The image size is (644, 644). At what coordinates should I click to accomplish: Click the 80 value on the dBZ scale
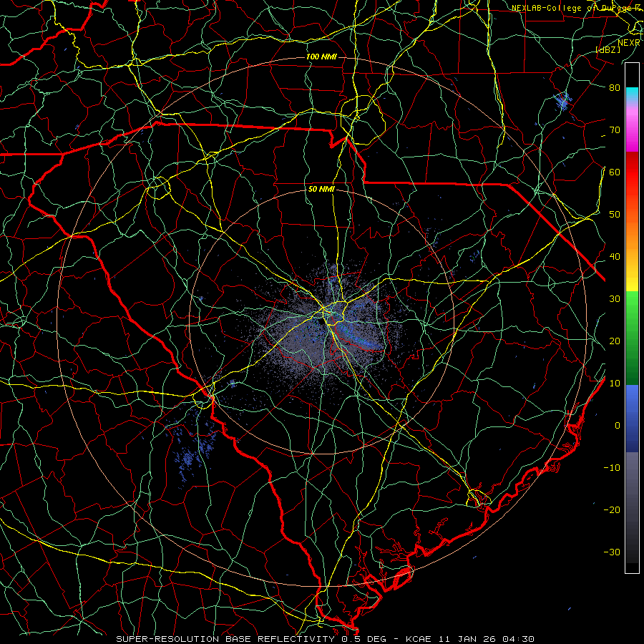[615, 87]
